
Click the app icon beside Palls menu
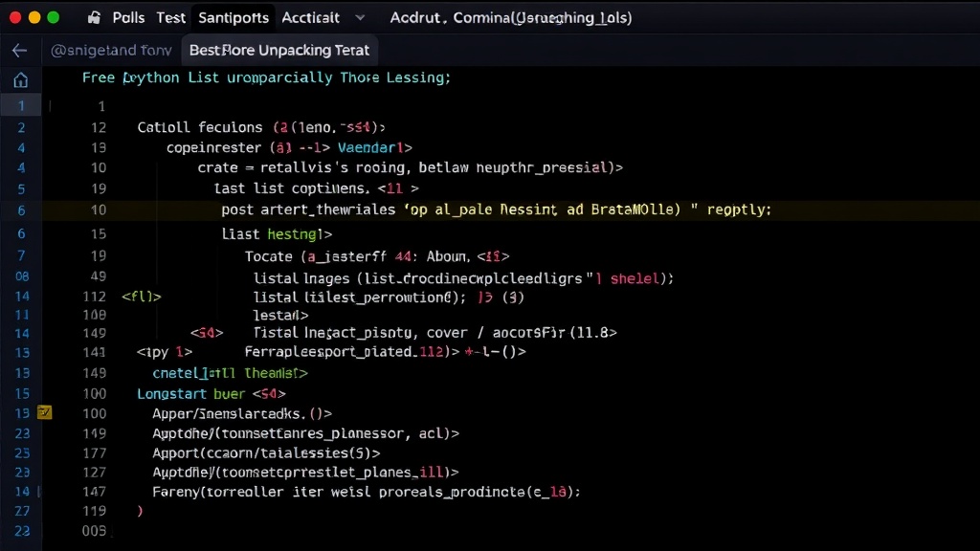click(x=94, y=17)
